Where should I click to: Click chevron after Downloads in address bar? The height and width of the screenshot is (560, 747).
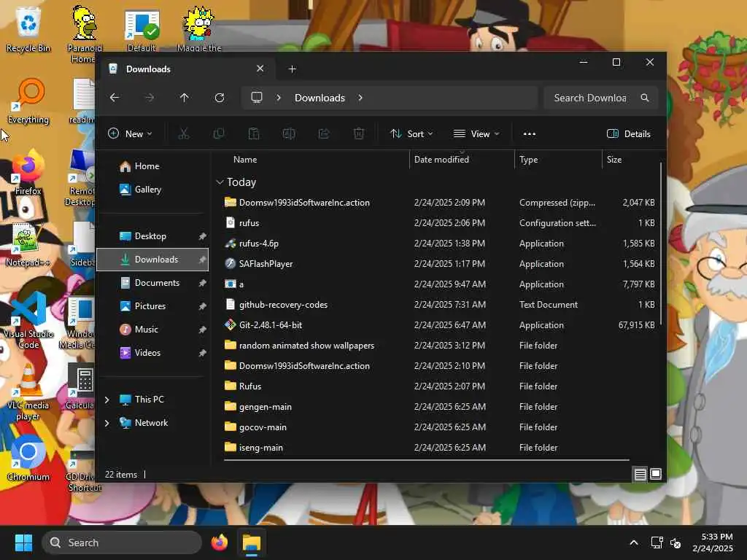pyautogui.click(x=360, y=98)
